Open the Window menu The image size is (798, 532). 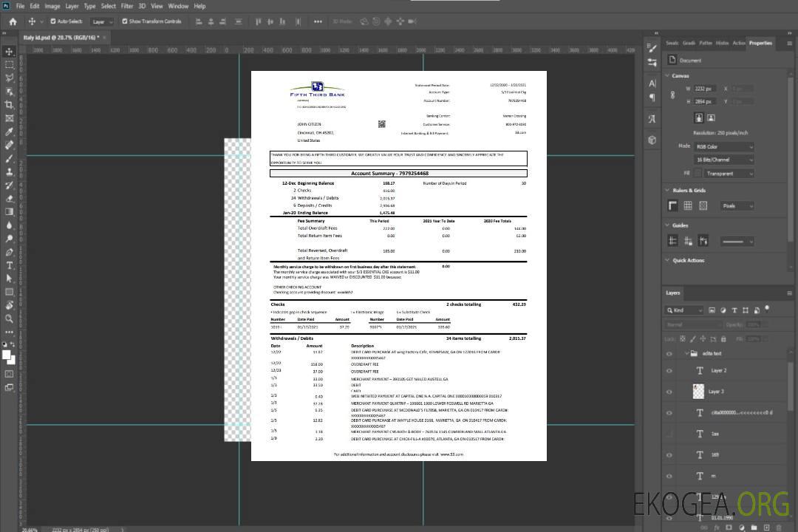click(178, 6)
